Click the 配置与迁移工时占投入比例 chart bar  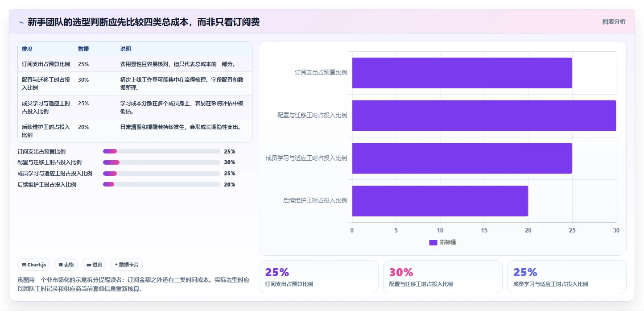pyautogui.click(x=484, y=116)
